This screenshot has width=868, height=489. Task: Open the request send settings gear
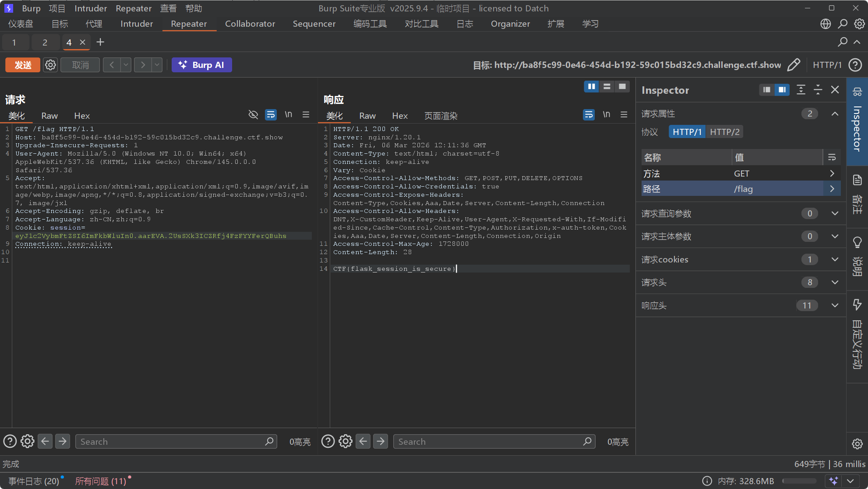(50, 65)
